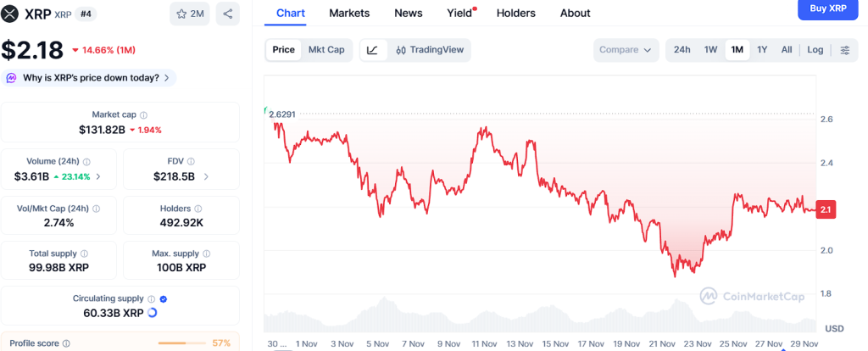
Task: Expand Volume (24h) details chevron
Action: [98, 176]
